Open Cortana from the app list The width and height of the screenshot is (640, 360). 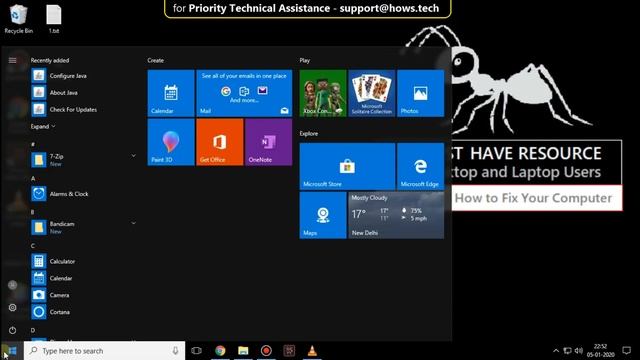(84, 312)
